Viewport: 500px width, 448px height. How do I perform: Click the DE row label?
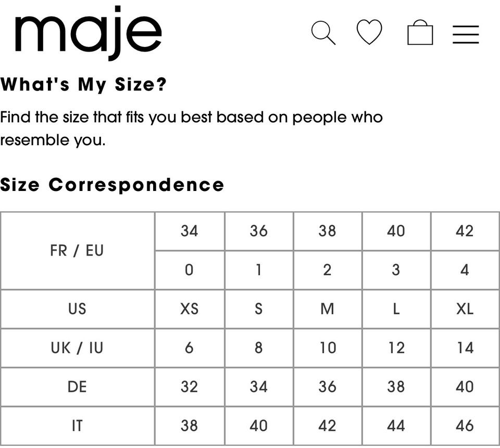[77, 387]
